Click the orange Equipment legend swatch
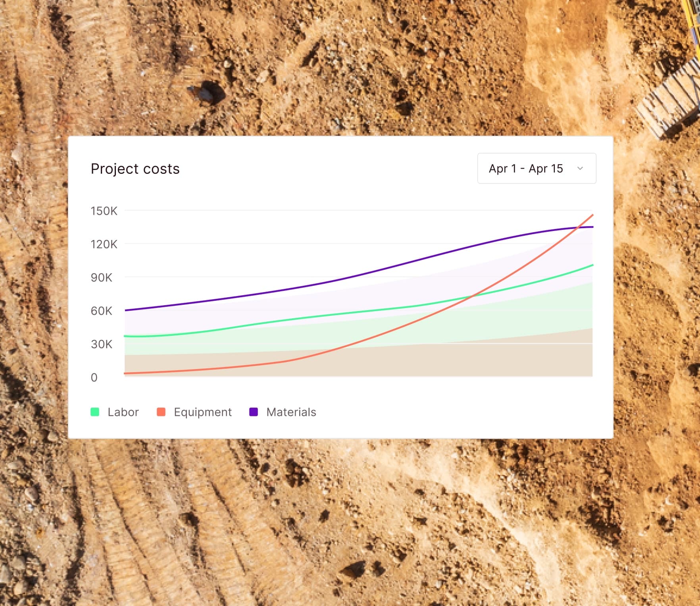The image size is (700, 606). pyautogui.click(x=161, y=412)
